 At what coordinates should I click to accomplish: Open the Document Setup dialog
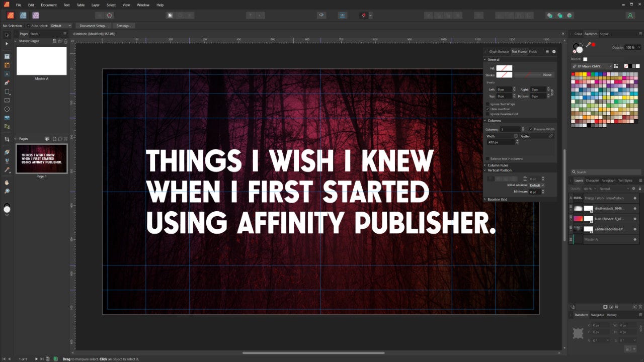pyautogui.click(x=93, y=26)
